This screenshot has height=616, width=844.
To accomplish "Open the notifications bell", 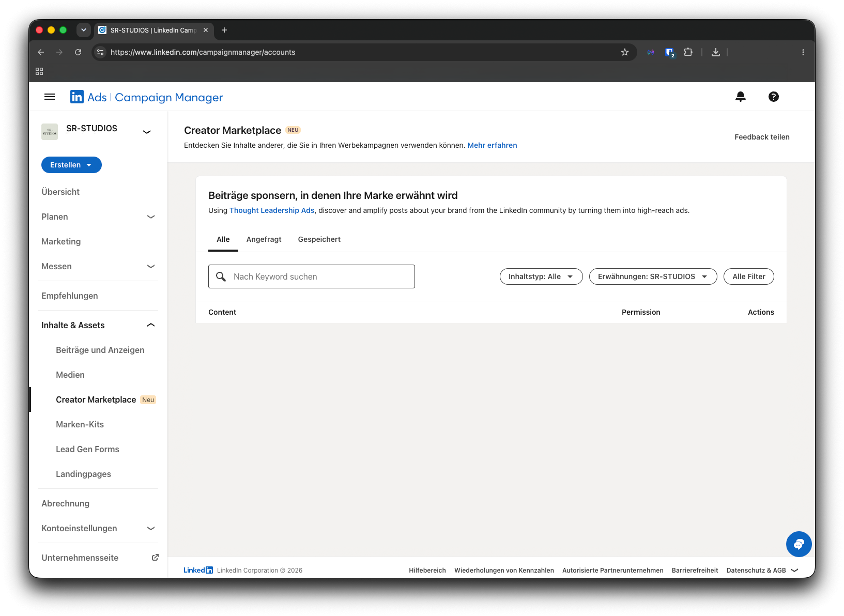I will 741,97.
